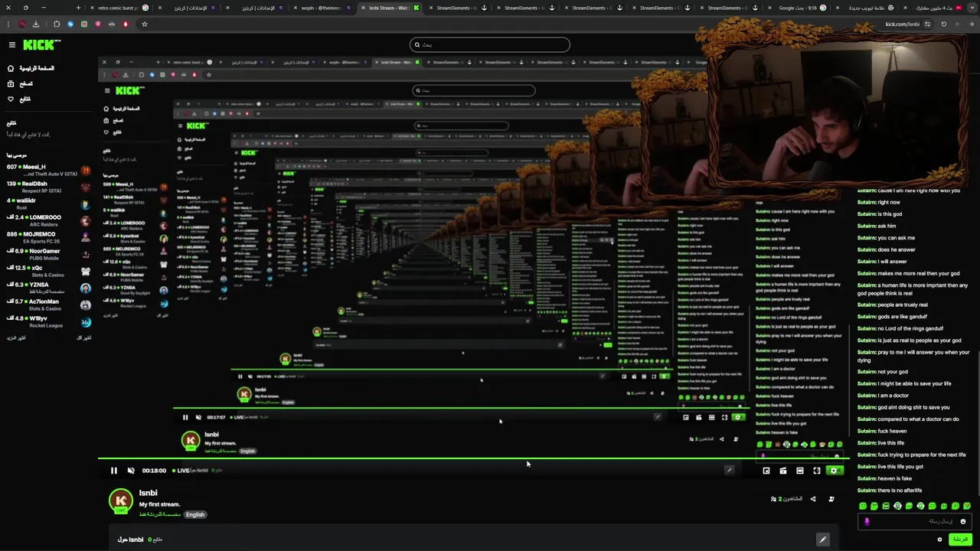Open Following in the sidebar
Viewport: 980px width, 551px height.
pos(20,99)
